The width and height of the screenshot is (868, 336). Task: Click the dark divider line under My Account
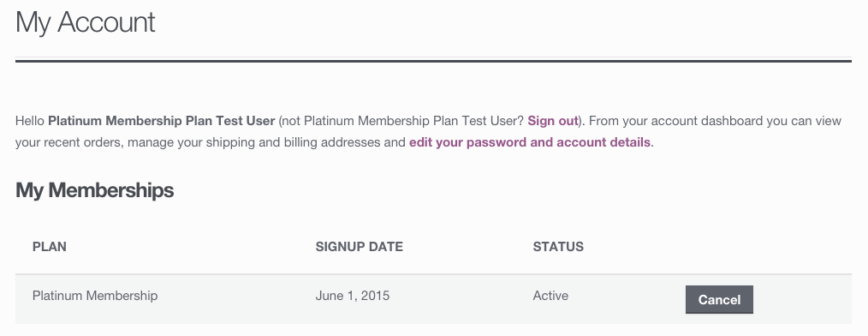(x=433, y=61)
